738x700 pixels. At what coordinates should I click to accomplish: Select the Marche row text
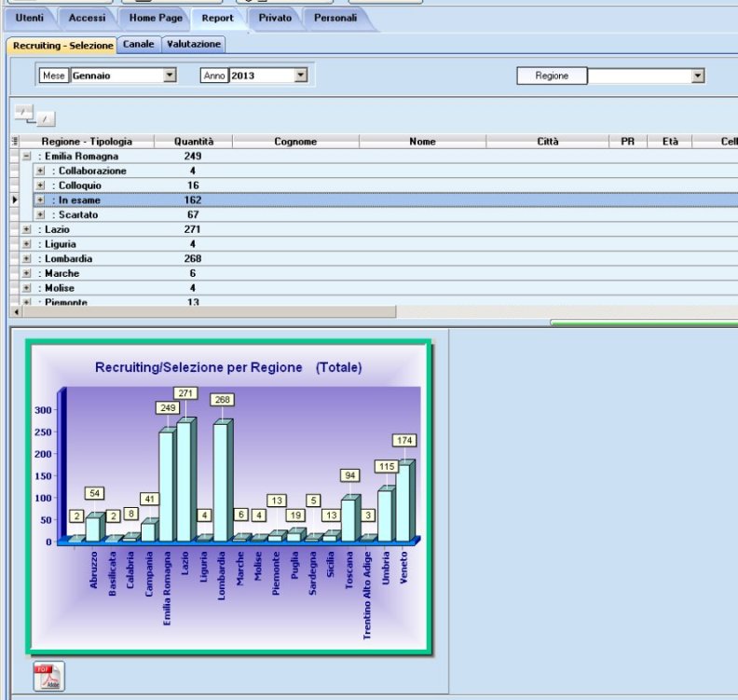[x=61, y=273]
